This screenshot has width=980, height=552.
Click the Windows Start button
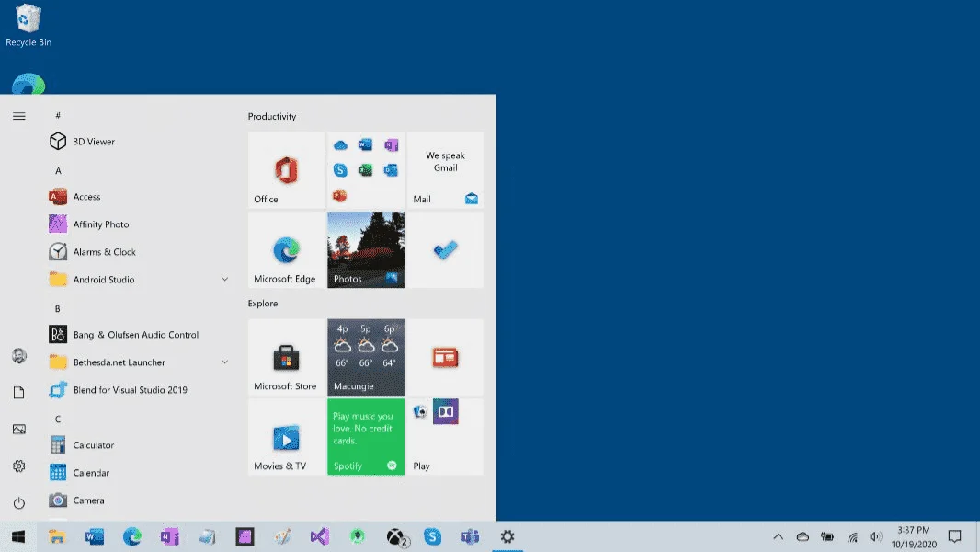coord(18,537)
